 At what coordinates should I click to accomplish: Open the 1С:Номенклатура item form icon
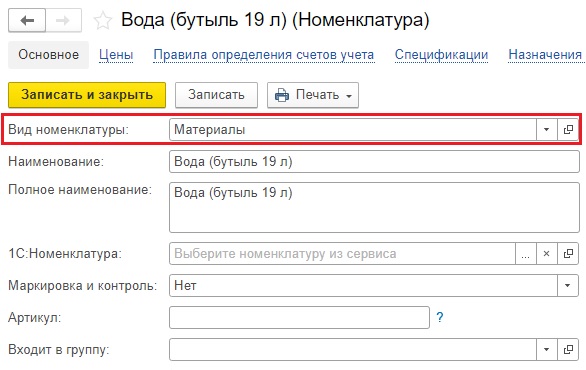click(568, 254)
